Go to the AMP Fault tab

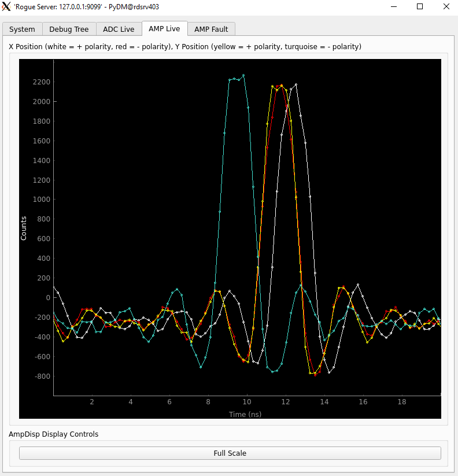211,29
